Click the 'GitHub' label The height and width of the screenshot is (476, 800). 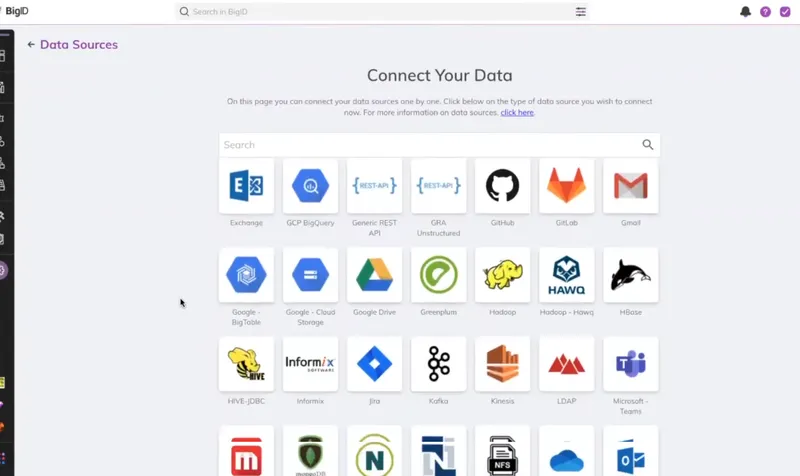[503, 223]
